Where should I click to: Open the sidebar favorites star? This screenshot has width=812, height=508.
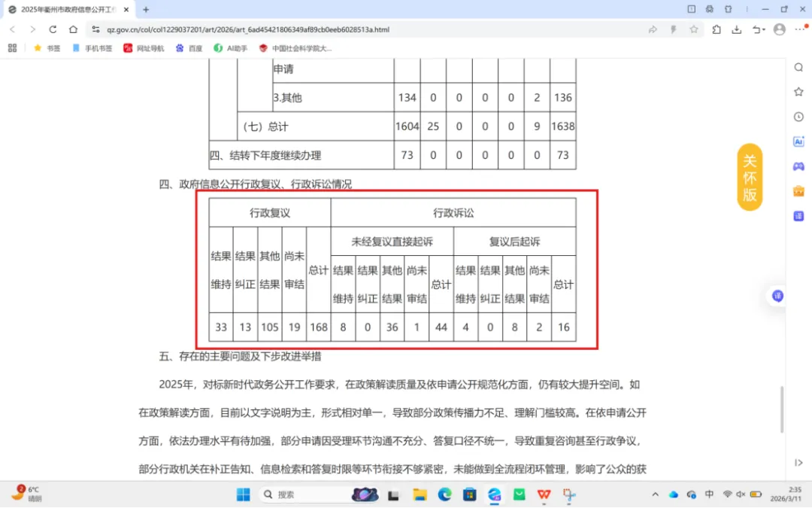pyautogui.click(x=798, y=92)
